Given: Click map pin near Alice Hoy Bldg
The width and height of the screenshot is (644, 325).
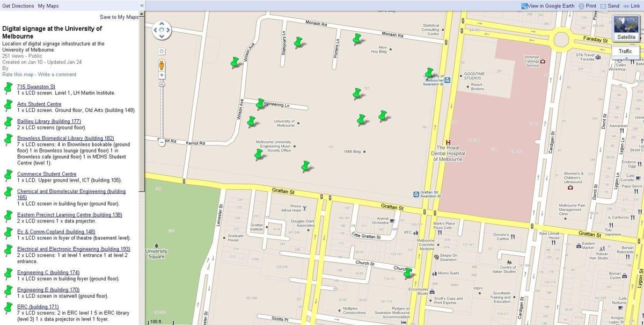Looking at the screenshot, I should click(x=357, y=39).
